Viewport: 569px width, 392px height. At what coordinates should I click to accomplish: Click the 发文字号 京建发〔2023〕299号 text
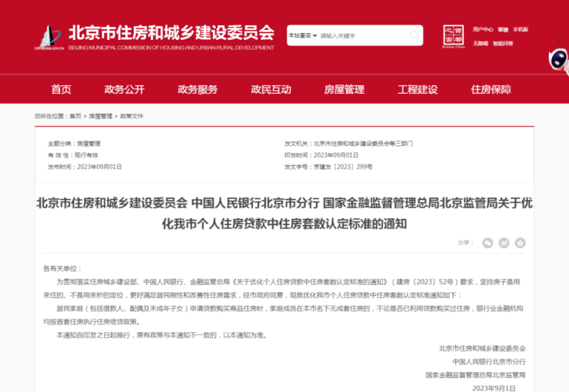[x=328, y=167]
